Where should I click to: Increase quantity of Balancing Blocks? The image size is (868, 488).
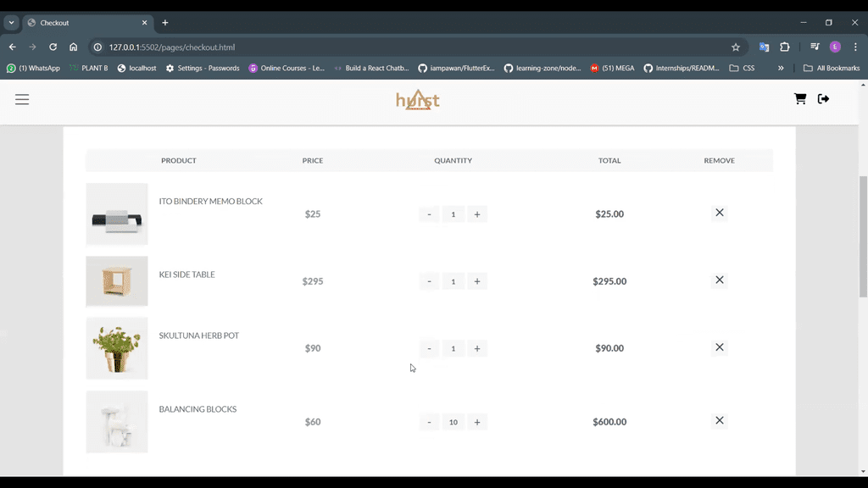[x=477, y=422]
